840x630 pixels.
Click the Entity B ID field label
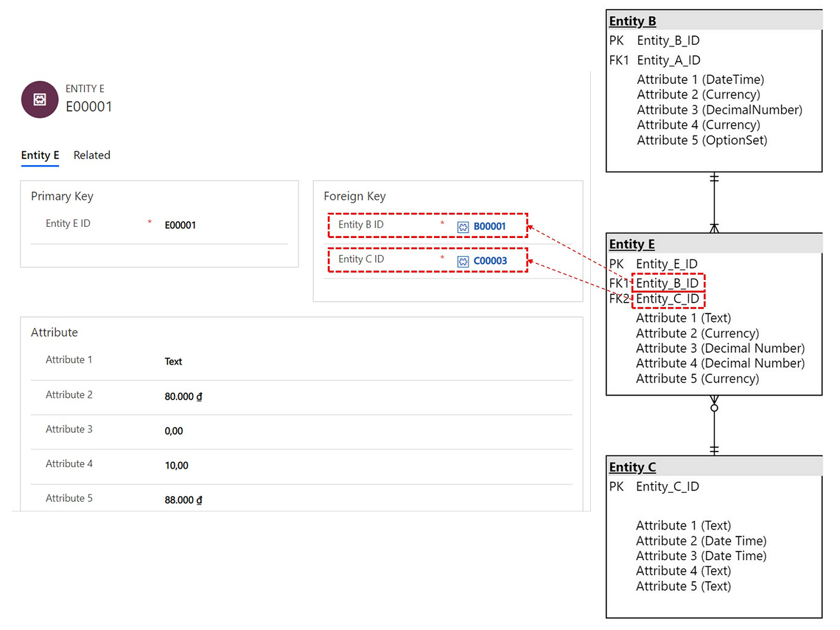point(361,225)
